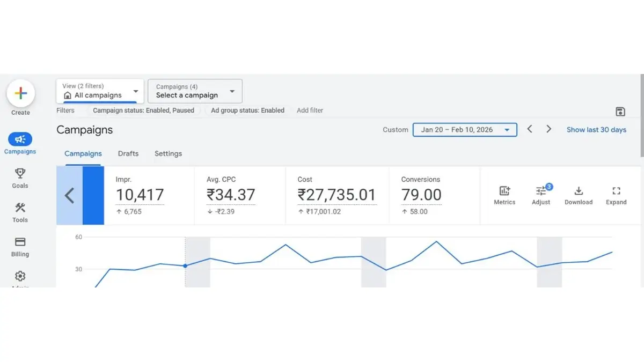Open the Metrics chart options
Screen dimensions: 644x362
504,195
